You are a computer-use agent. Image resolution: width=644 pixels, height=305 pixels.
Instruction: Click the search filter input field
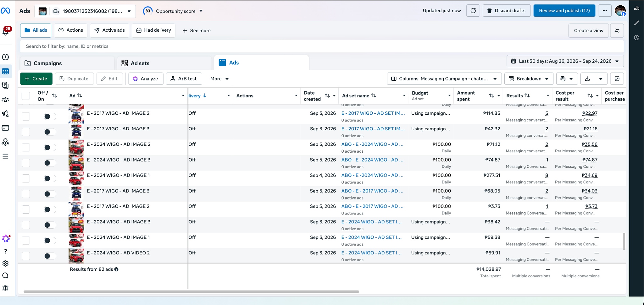pyautogui.click(x=322, y=46)
